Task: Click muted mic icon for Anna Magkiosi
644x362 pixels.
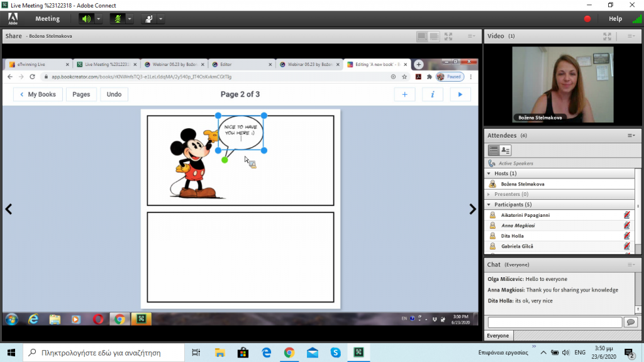Action: 627,225
